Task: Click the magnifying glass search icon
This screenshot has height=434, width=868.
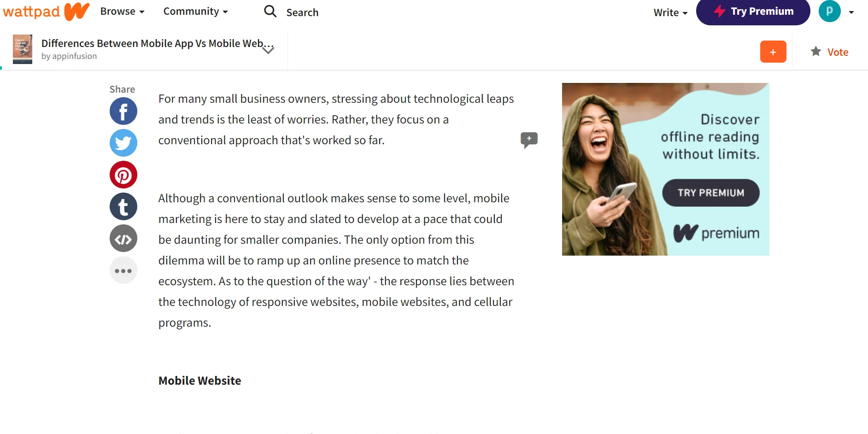Action: point(270,11)
